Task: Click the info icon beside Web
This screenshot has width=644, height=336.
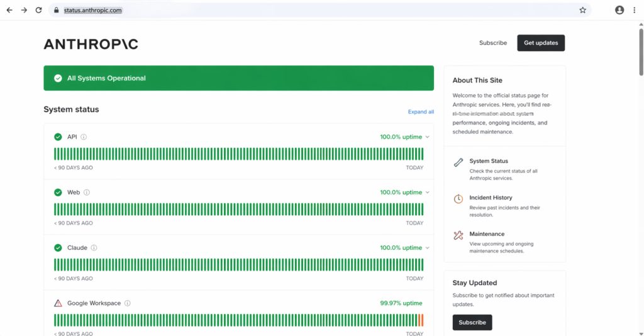Action: coord(87,193)
